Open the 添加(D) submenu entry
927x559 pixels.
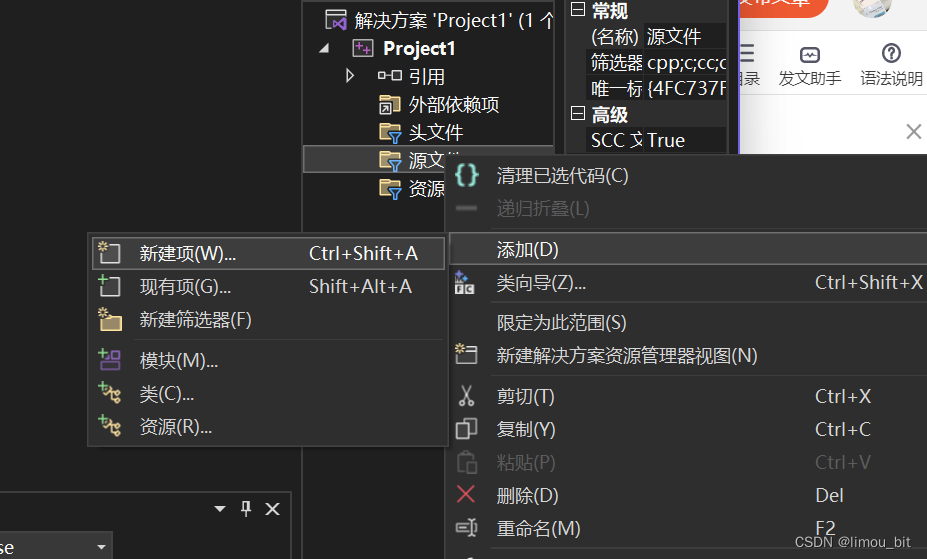688,249
